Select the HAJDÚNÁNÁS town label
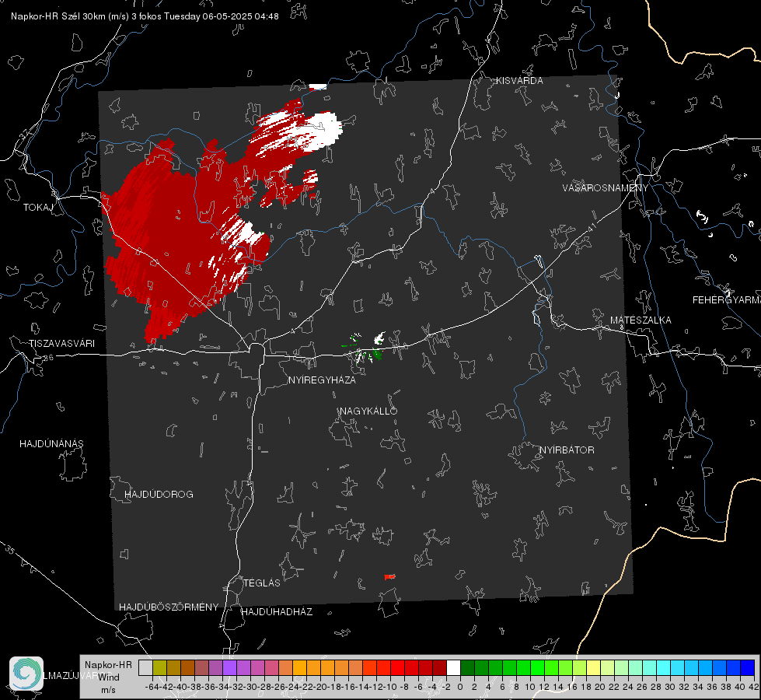 point(51,444)
